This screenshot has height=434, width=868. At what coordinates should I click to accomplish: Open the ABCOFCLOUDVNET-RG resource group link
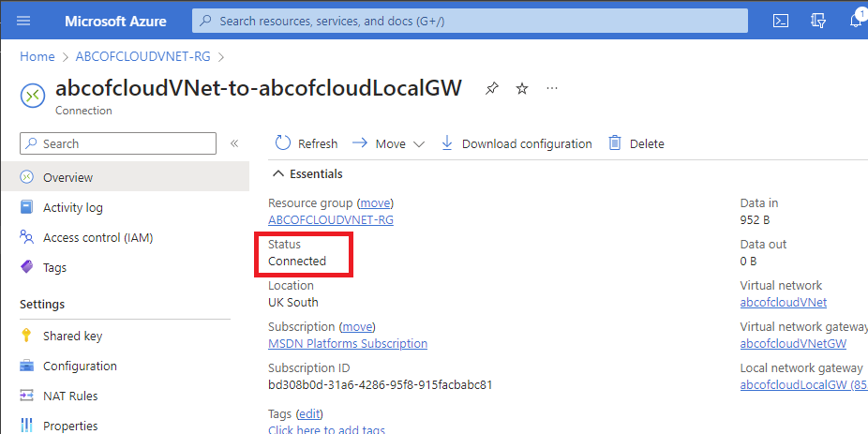coord(331,219)
